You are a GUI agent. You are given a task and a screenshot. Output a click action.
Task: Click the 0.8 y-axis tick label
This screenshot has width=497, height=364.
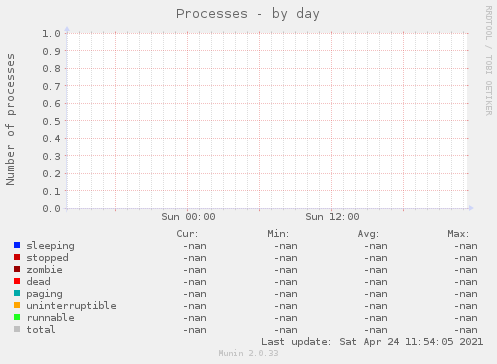(x=51, y=69)
